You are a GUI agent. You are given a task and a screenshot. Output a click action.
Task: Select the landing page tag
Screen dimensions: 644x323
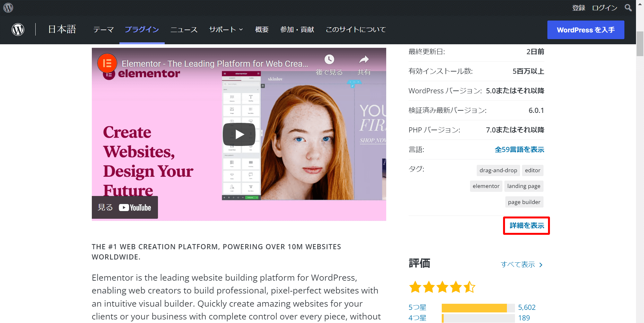524,186
